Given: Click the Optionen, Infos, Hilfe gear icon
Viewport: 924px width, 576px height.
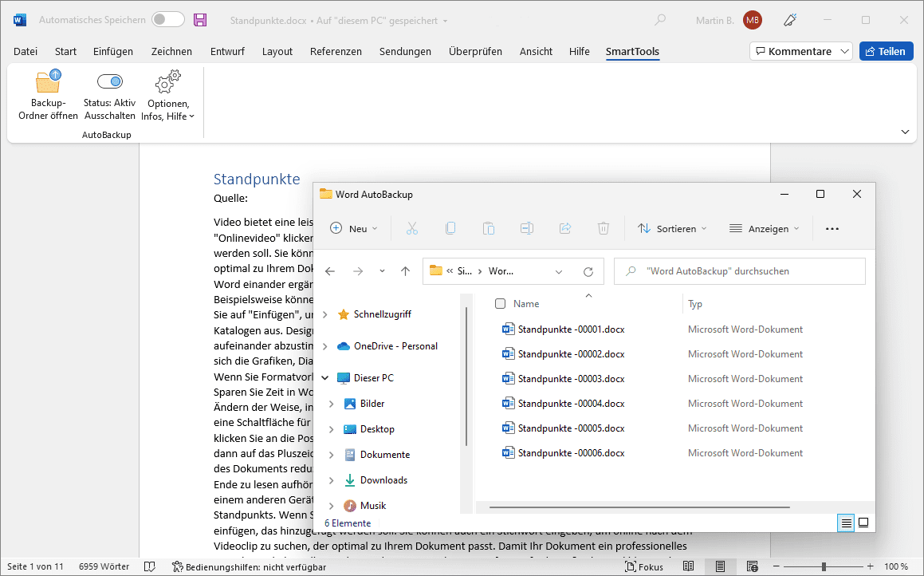Looking at the screenshot, I should pos(167,81).
